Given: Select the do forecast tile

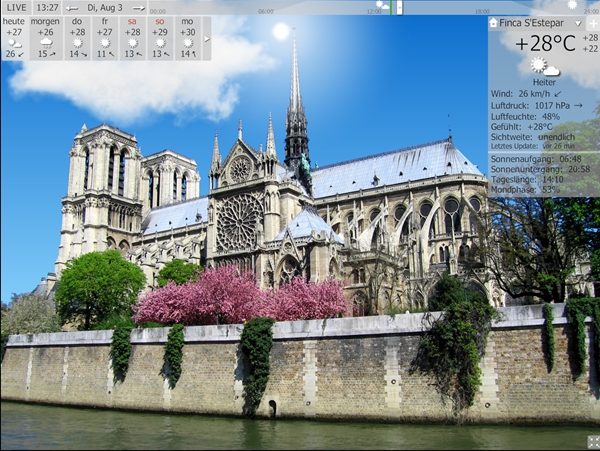Looking at the screenshot, I should coord(77,38).
